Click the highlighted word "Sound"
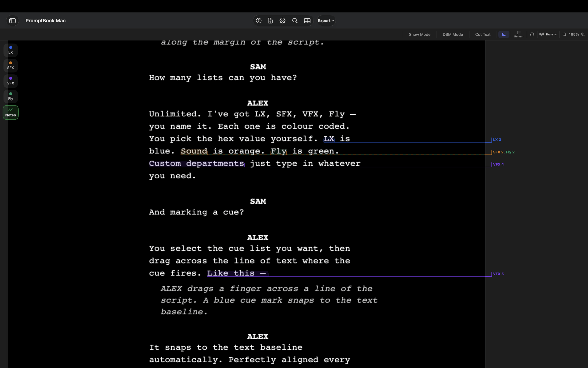The image size is (588, 368). pyautogui.click(x=194, y=151)
